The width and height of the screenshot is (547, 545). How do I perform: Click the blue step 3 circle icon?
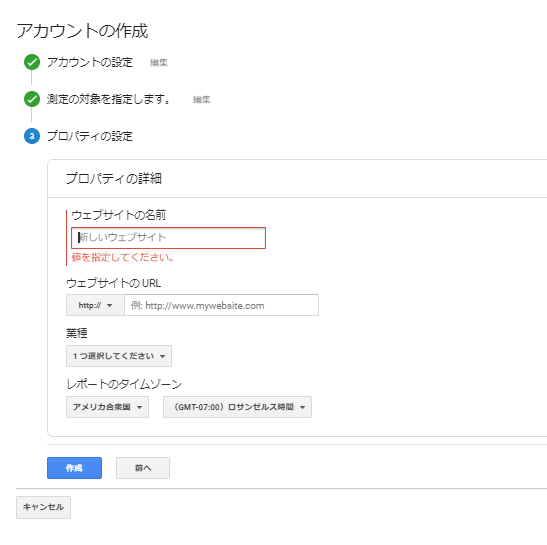(x=32, y=136)
